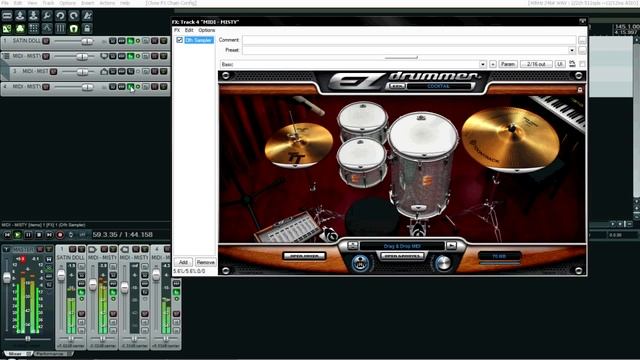Open FX chain on SATIN DOLL track panel

130,41
